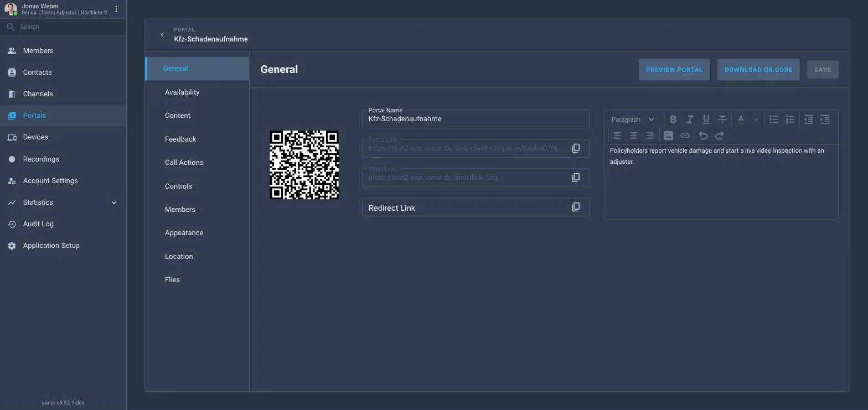Open the Audit Log page
Screen dimensions: 868x410
point(63,224)
